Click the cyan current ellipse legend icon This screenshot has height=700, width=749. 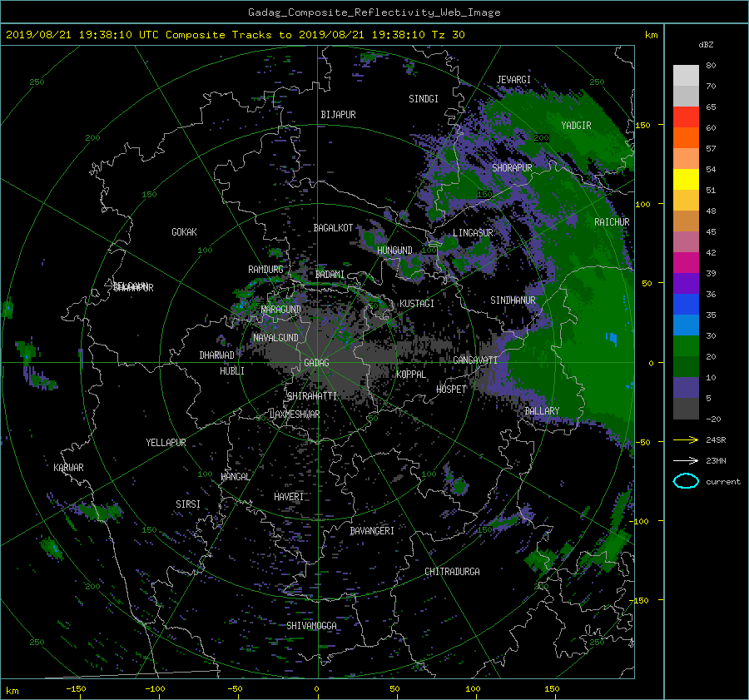pos(686,481)
